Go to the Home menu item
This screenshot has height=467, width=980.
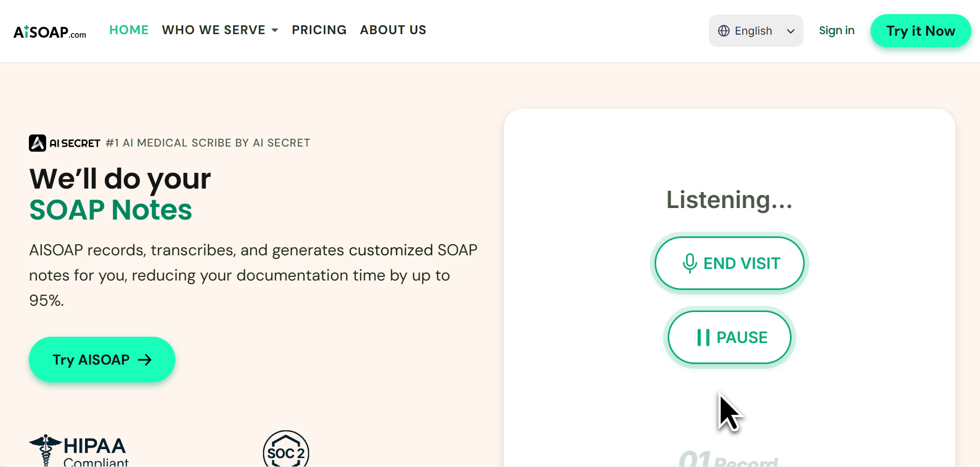tap(129, 30)
